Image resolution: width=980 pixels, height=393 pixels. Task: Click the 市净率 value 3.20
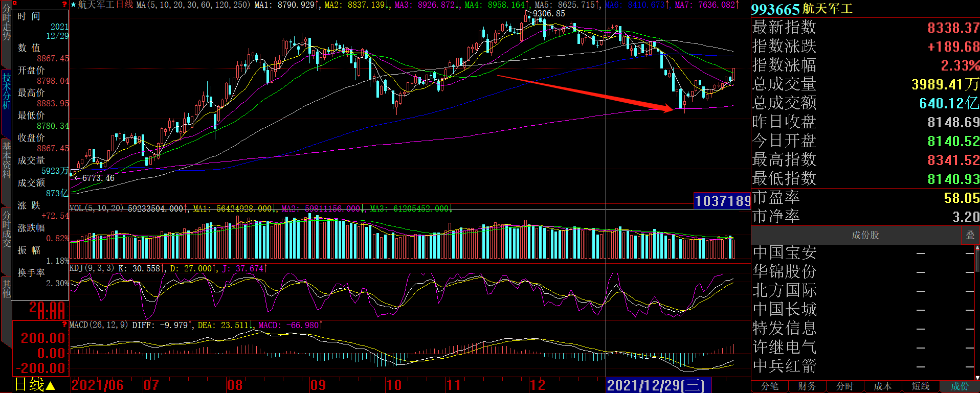click(x=966, y=217)
